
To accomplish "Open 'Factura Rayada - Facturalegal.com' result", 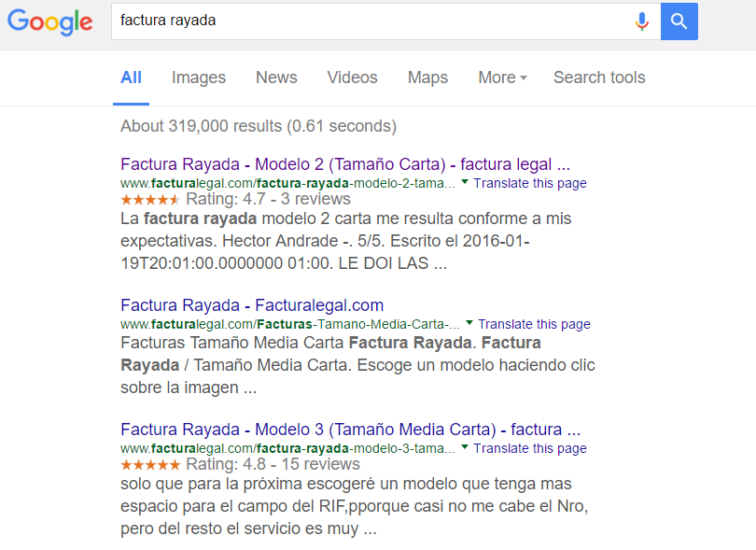I will pyautogui.click(x=252, y=305).
